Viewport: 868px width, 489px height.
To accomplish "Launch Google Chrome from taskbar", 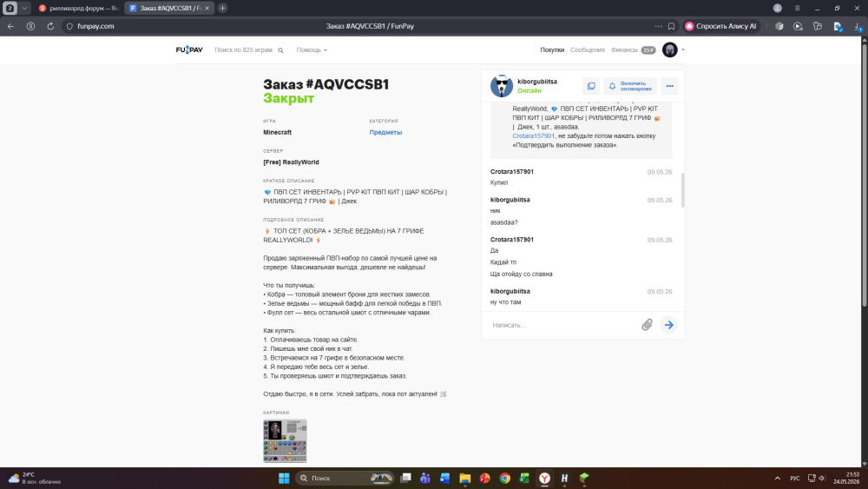I will point(505,479).
